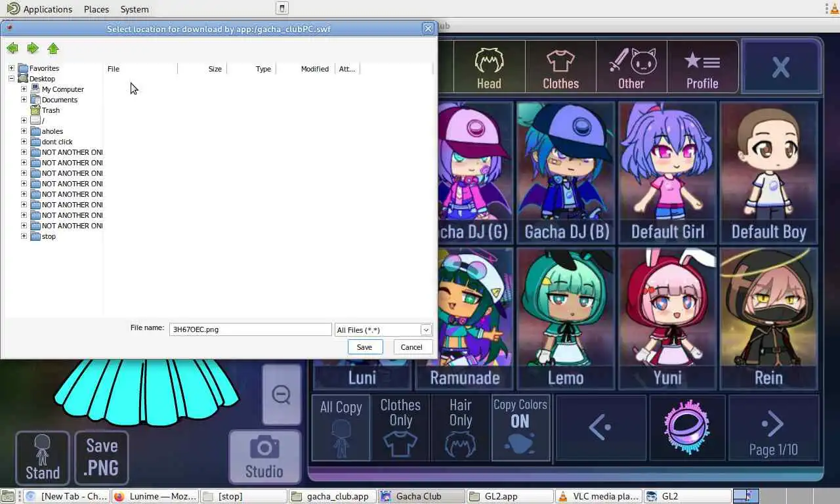
Task: Select My Computer in folder tree
Action: point(62,89)
